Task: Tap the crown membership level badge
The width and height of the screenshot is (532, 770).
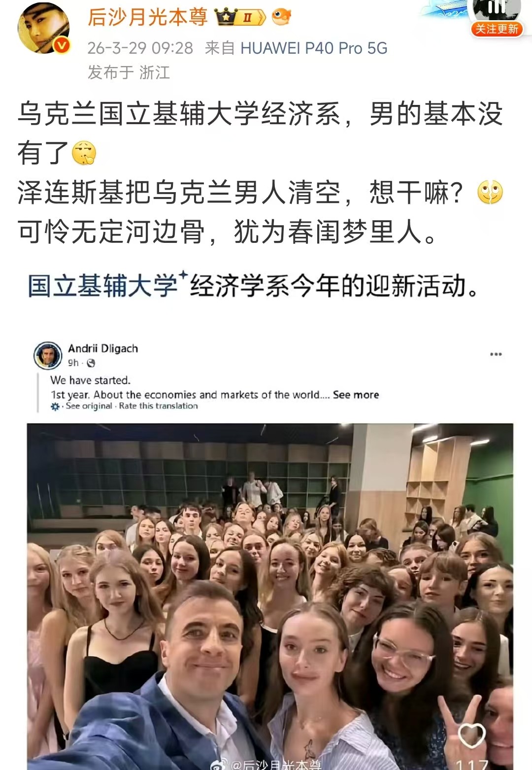Action: (x=240, y=18)
